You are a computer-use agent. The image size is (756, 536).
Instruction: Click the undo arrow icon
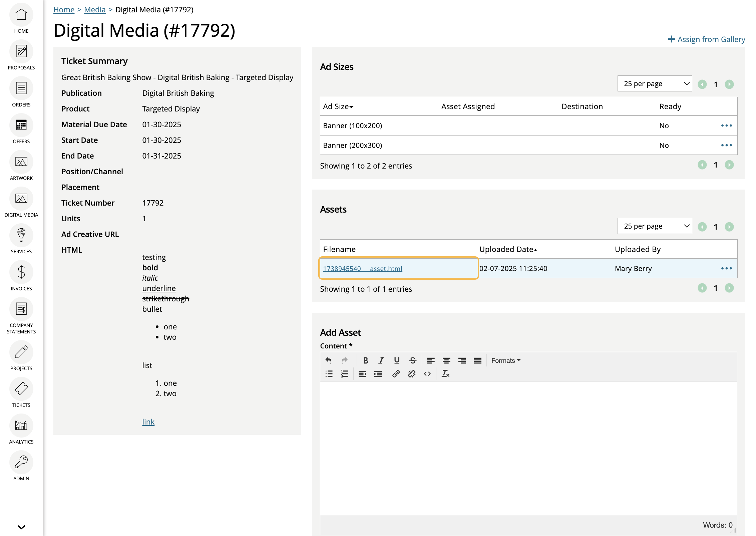pyautogui.click(x=329, y=360)
